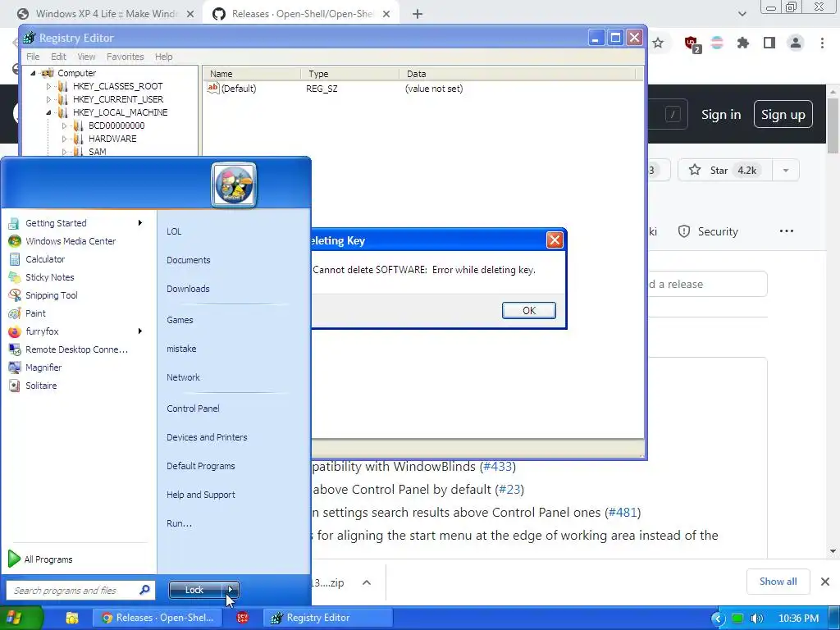
Task: Open the Chrome extensions puzzle icon
Action: (x=742, y=43)
